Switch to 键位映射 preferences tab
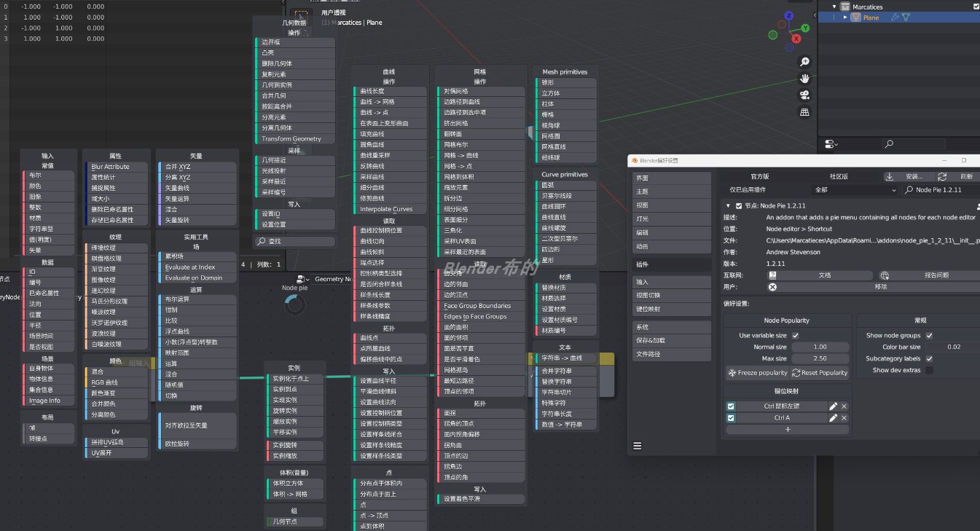980x531 pixels. point(672,309)
